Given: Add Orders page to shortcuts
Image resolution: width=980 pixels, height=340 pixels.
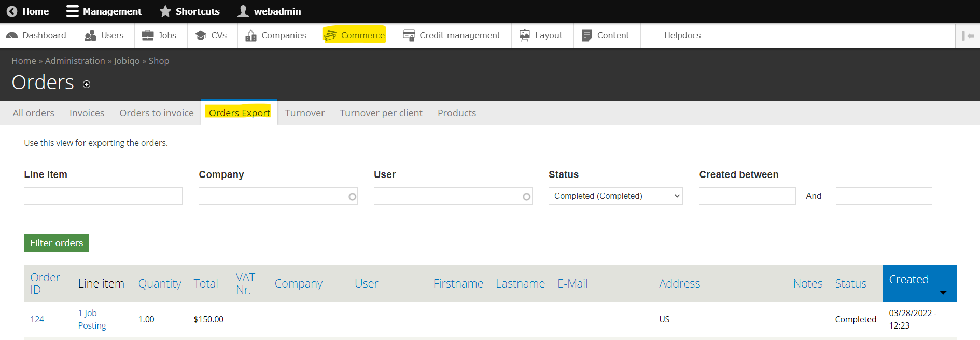Looking at the screenshot, I should [87, 85].
